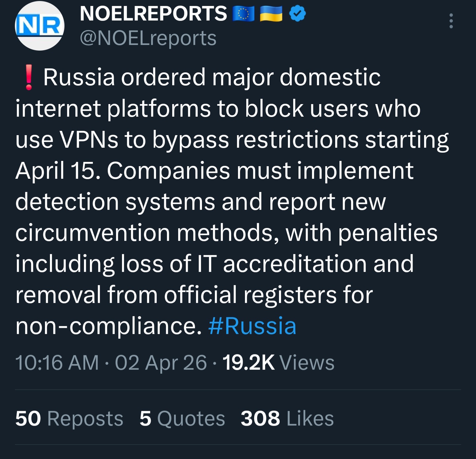Open the #Russia hashtag
Image resolution: width=476 pixels, height=459 pixels.
[252, 326]
